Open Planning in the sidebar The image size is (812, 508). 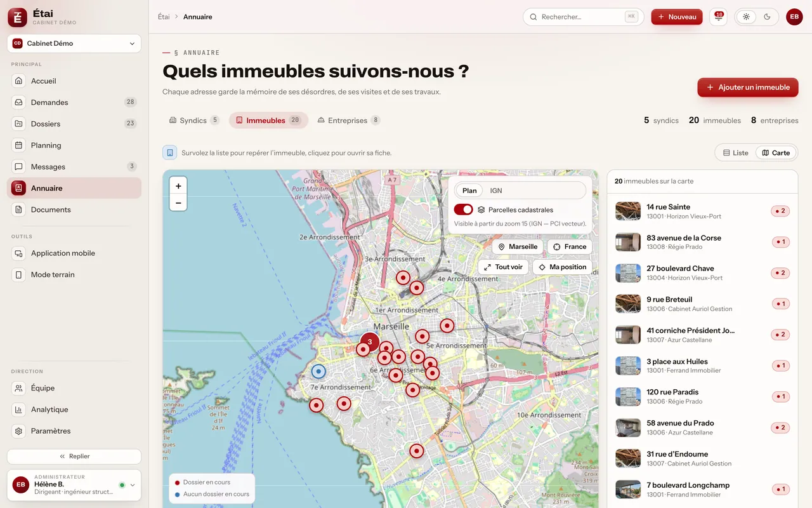pyautogui.click(x=74, y=145)
